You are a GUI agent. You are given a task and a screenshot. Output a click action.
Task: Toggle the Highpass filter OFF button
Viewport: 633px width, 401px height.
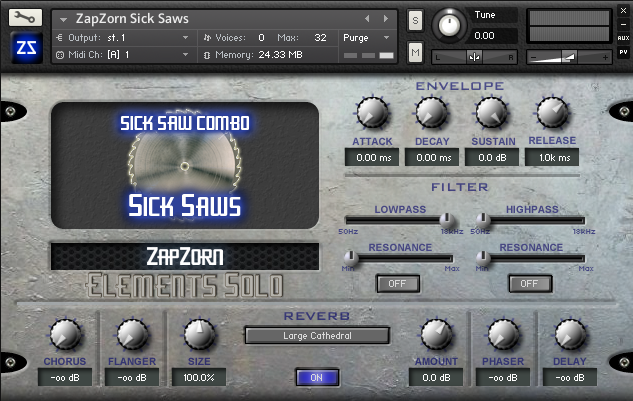point(530,284)
